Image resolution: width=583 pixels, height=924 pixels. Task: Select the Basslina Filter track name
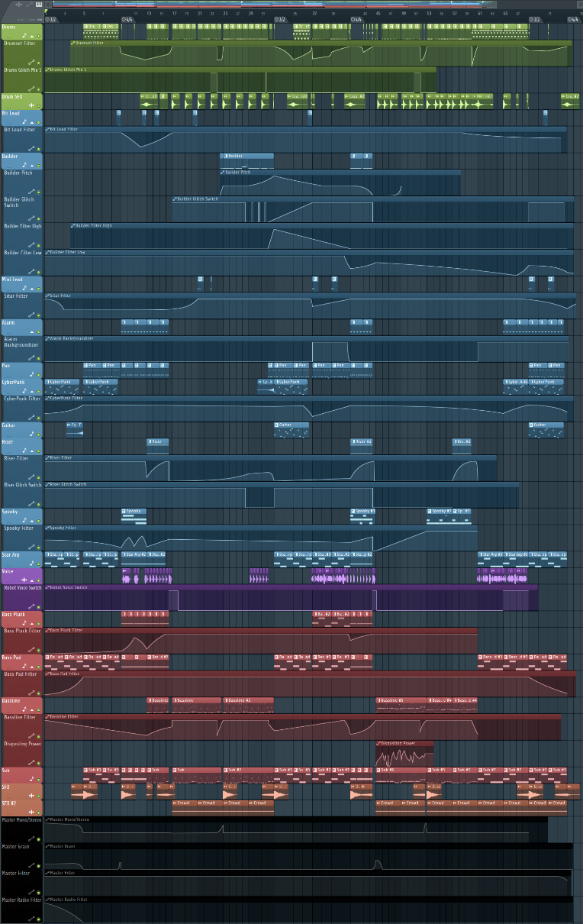coord(20,717)
